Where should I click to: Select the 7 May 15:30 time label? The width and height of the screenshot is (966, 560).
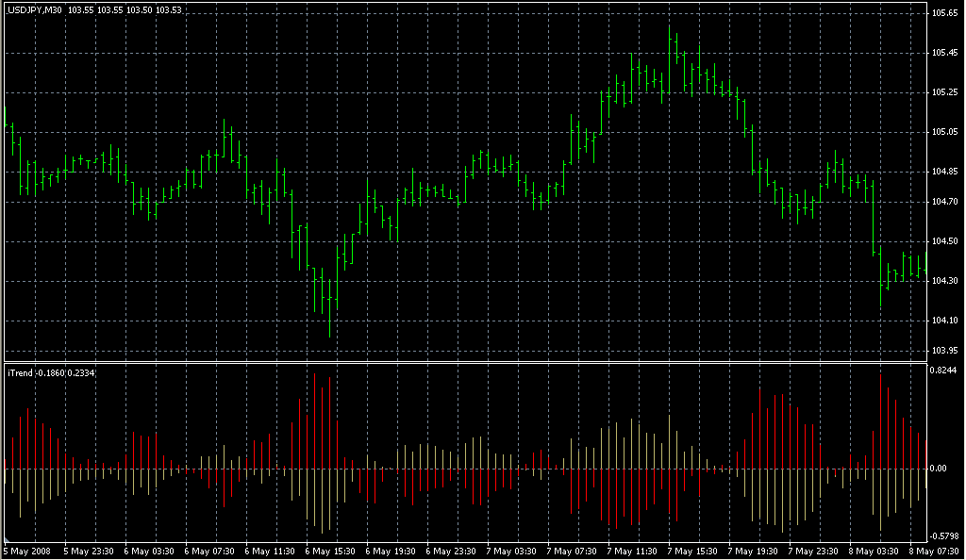tap(692, 552)
